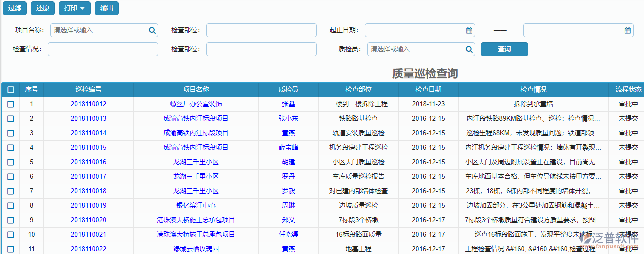Screen dimensions: 644x254
Task: Click the 过滤 button
Action: pyautogui.click(x=14, y=8)
